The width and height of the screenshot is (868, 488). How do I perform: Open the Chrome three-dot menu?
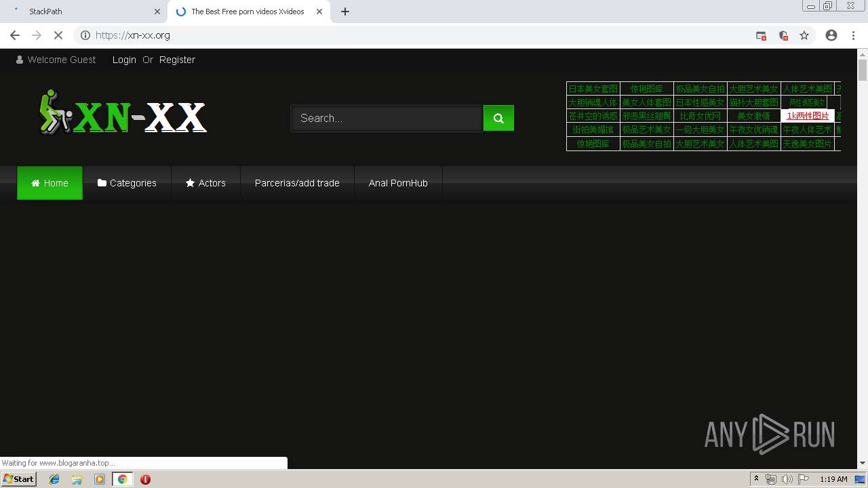click(853, 35)
